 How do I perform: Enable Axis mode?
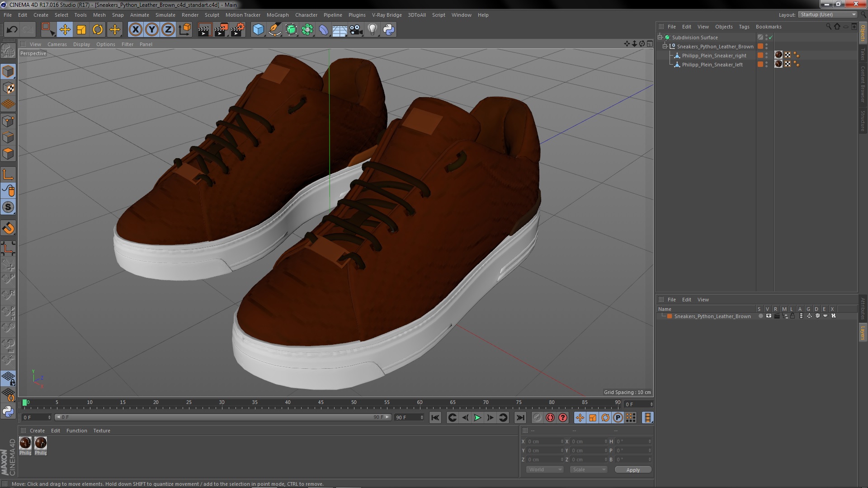[8, 174]
